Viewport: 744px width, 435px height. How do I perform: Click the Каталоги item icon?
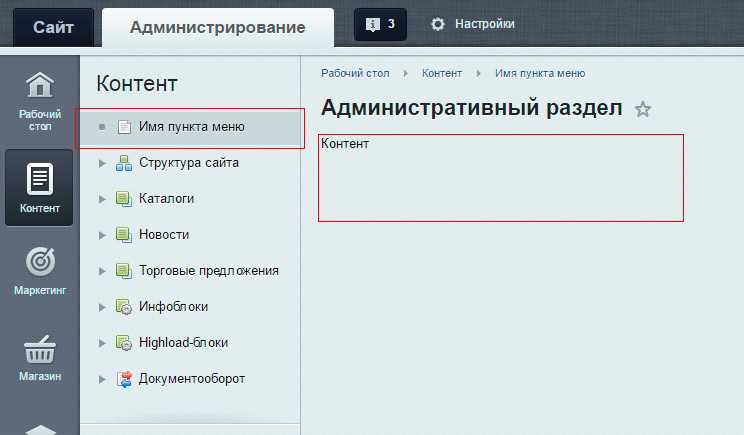[124, 199]
